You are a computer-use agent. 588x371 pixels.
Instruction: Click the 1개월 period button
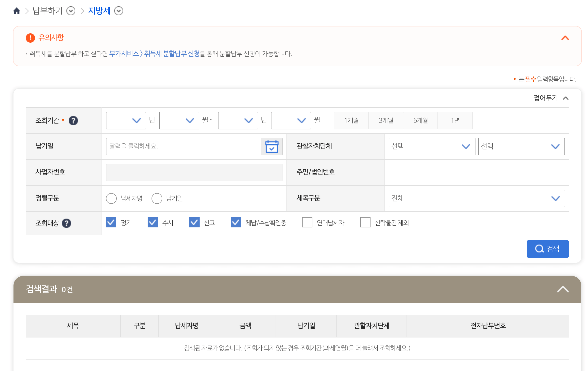tap(351, 120)
